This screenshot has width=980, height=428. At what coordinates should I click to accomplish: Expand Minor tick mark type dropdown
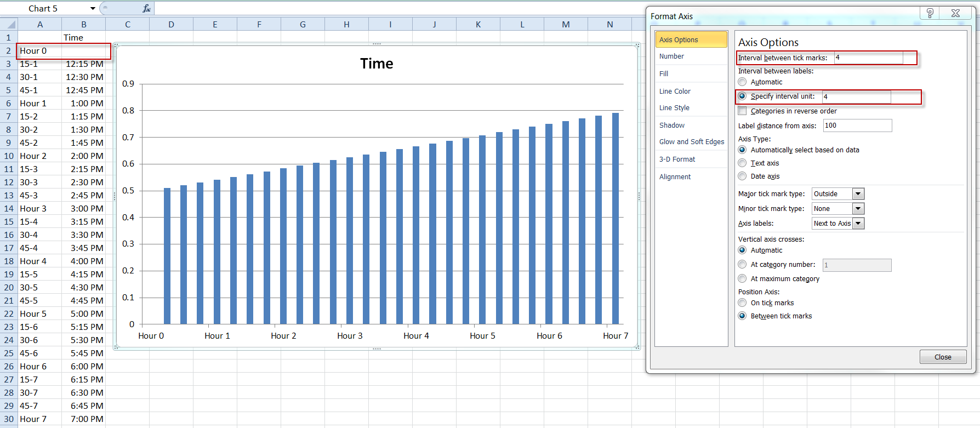(858, 209)
